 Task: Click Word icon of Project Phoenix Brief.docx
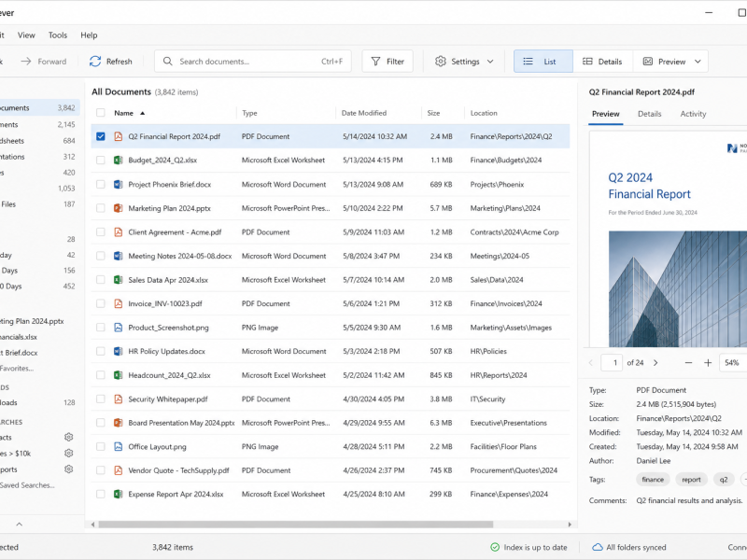pos(119,184)
